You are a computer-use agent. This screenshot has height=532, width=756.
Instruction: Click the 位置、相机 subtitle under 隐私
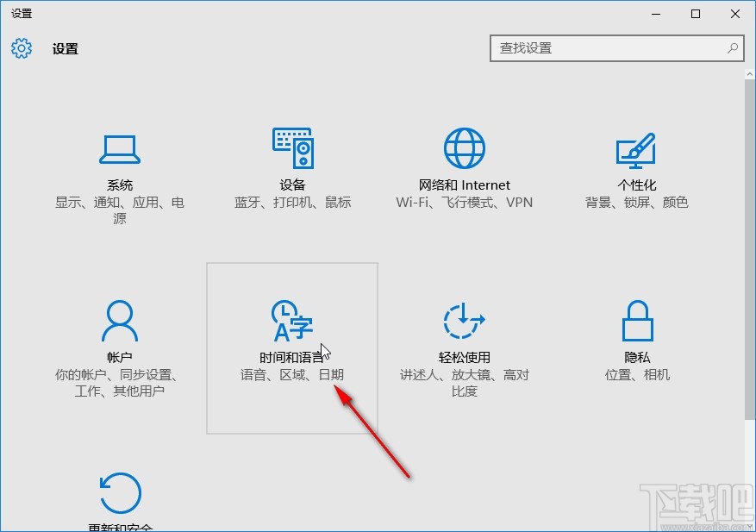(636, 375)
